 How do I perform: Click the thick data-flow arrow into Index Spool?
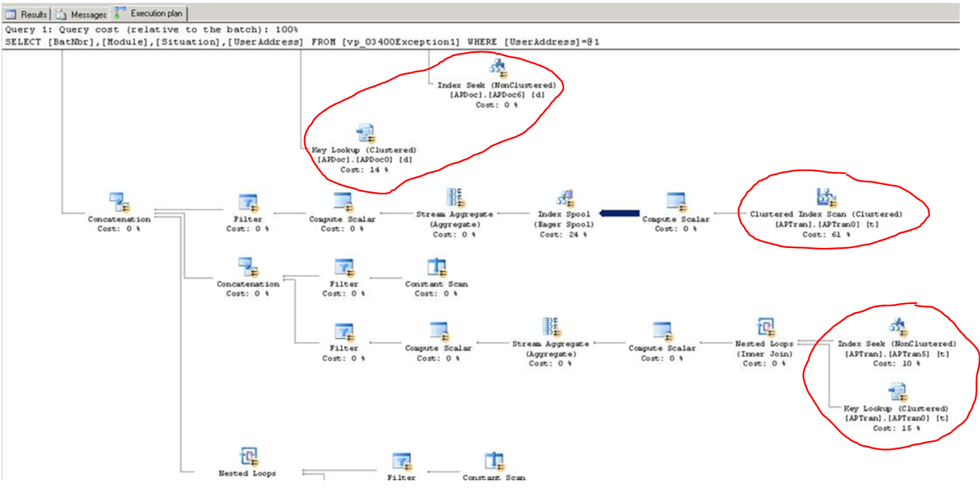[x=619, y=213]
